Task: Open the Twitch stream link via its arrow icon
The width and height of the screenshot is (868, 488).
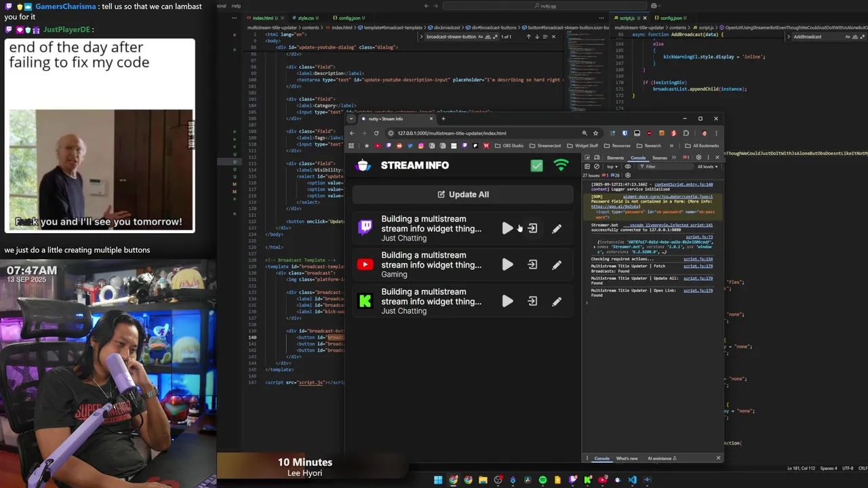Action: [x=532, y=228]
